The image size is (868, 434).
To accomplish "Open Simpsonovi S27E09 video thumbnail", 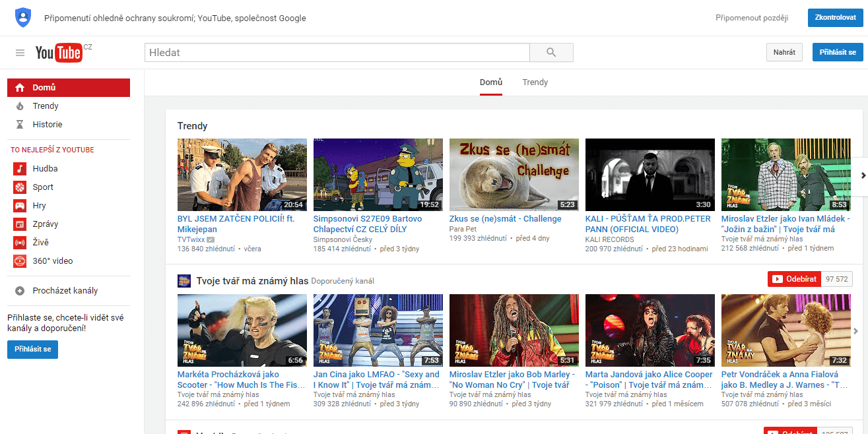I will (x=378, y=175).
